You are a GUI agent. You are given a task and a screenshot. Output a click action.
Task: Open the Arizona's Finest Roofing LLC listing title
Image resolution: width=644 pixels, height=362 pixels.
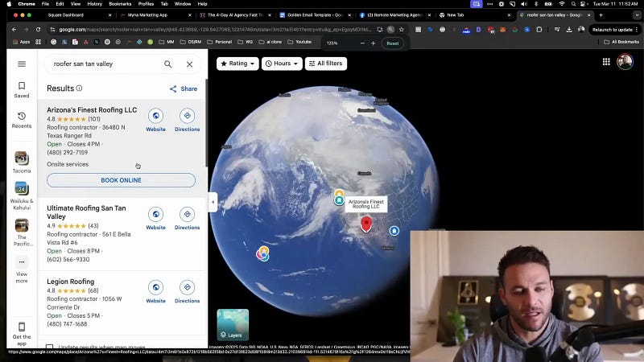pyautogui.click(x=92, y=110)
